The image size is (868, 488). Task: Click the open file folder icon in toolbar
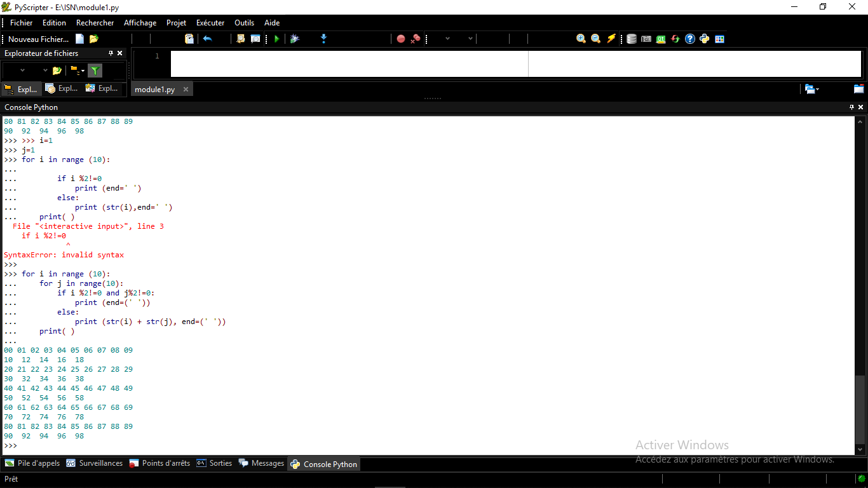point(94,39)
